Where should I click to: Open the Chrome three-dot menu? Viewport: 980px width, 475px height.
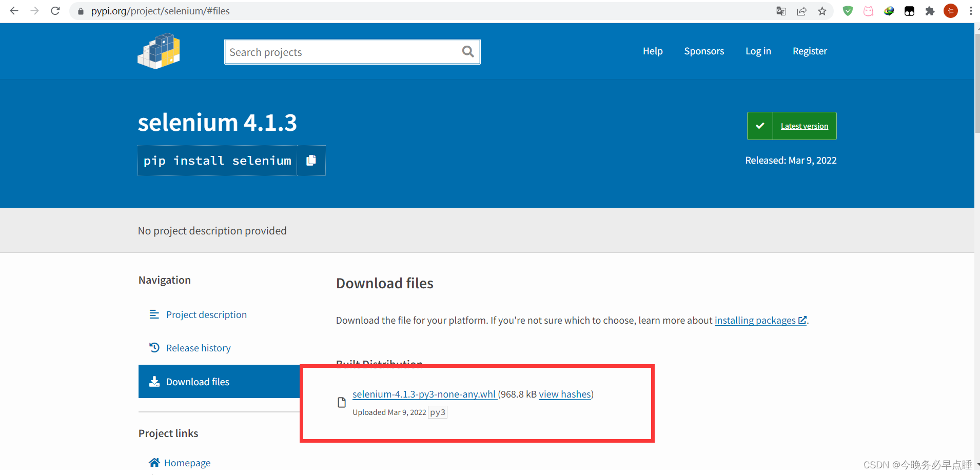coord(971,11)
